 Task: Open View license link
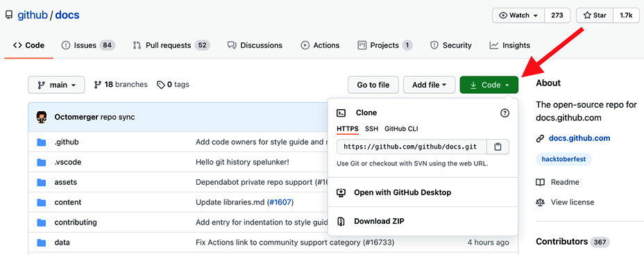coord(573,202)
